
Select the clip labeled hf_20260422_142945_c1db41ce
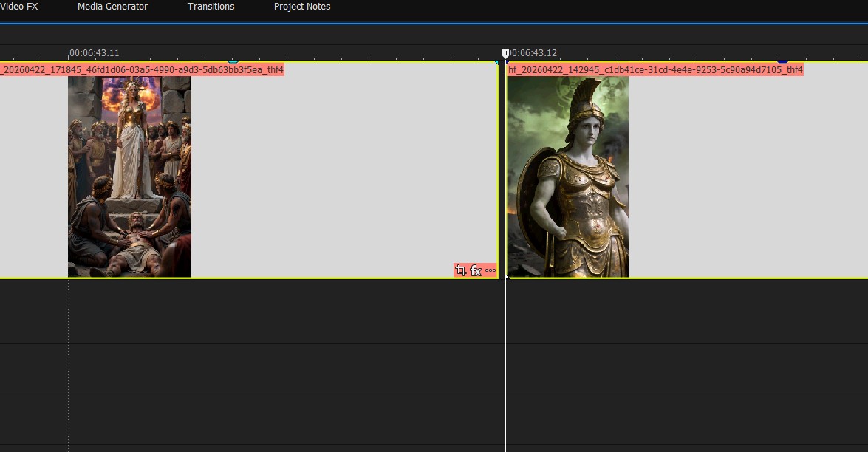click(654, 69)
